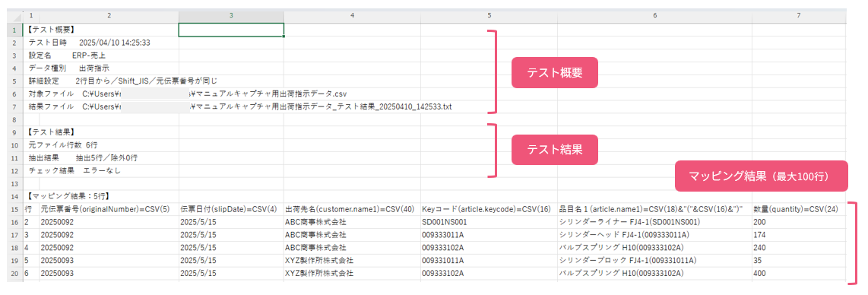Image resolution: width=868 pixels, height=295 pixels.
Task: Select column header 2
Action: pyautogui.click(x=109, y=15)
